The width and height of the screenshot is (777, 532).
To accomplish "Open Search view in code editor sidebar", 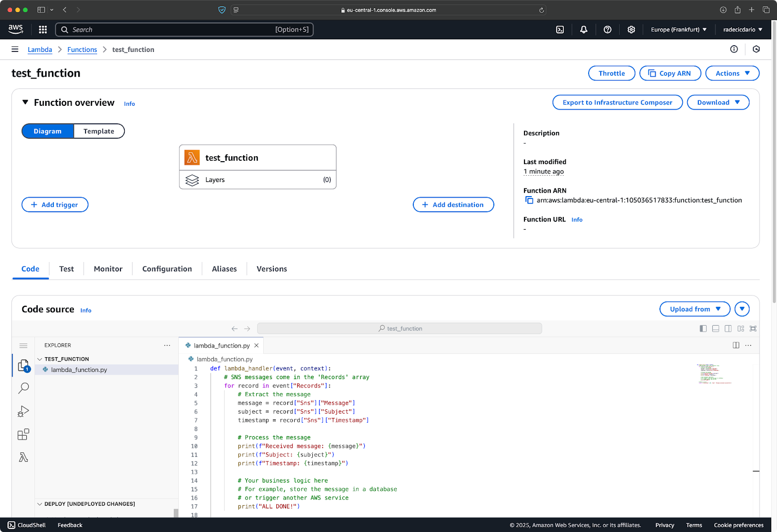I will pyautogui.click(x=23, y=388).
